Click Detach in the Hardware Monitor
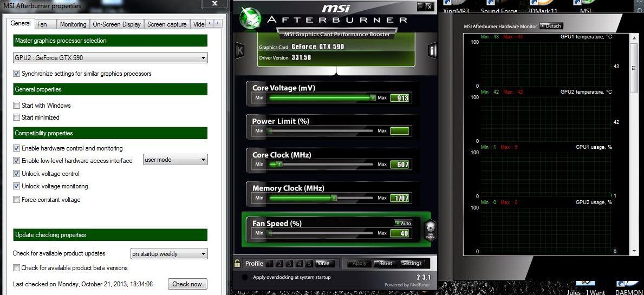 coord(551,26)
